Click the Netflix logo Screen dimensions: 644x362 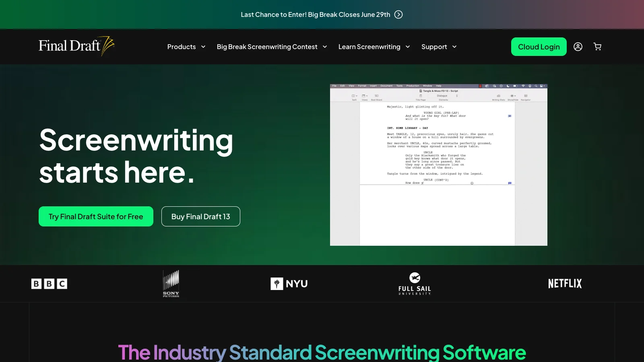click(x=565, y=284)
